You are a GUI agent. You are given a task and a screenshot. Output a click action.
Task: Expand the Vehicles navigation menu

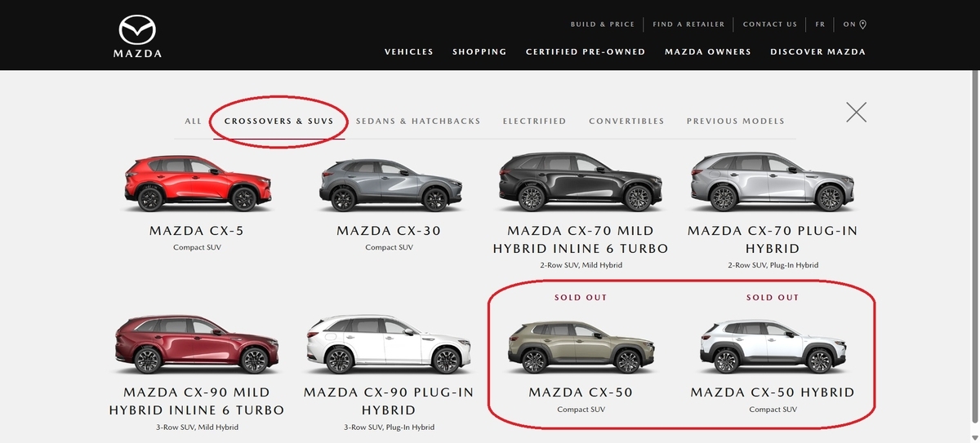pos(409,51)
